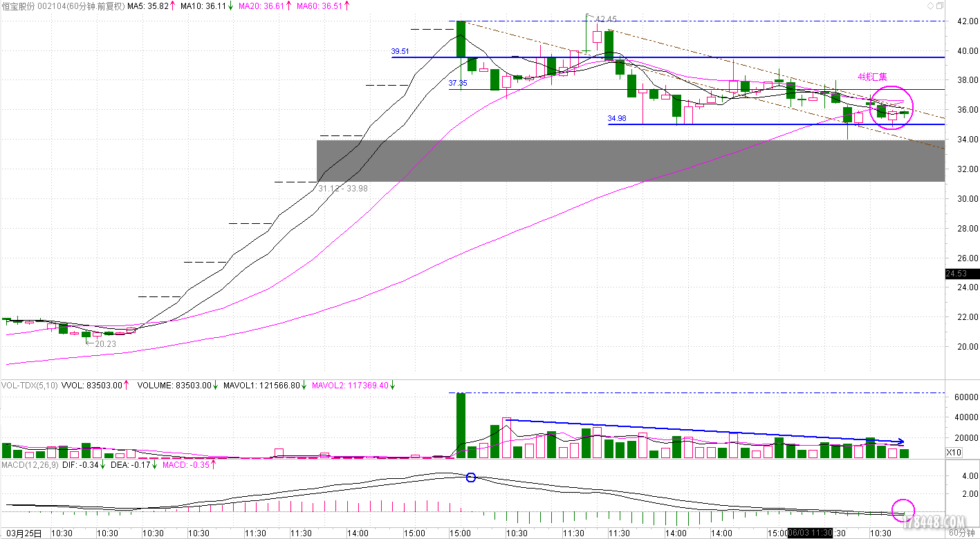Screen dimensions: 980x539
Task: Click the overlapping-windows restore icon
Action: [x=940, y=6]
